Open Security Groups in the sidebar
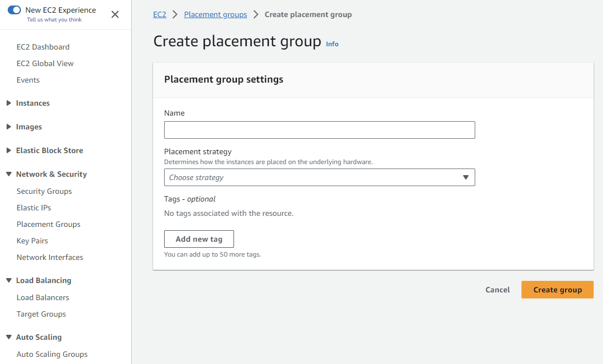The image size is (603, 364). pos(44,191)
